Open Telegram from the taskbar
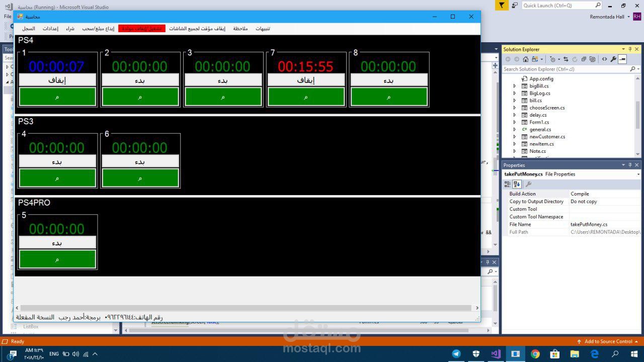 (x=456, y=354)
